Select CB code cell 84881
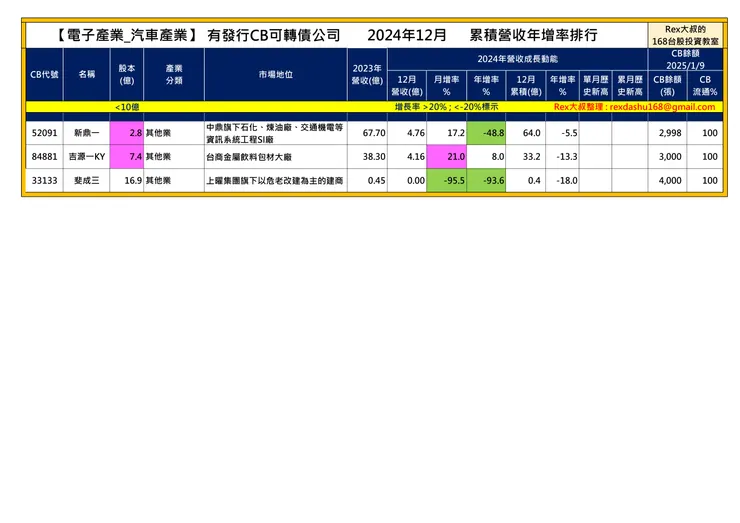740x523 pixels. click(x=44, y=157)
